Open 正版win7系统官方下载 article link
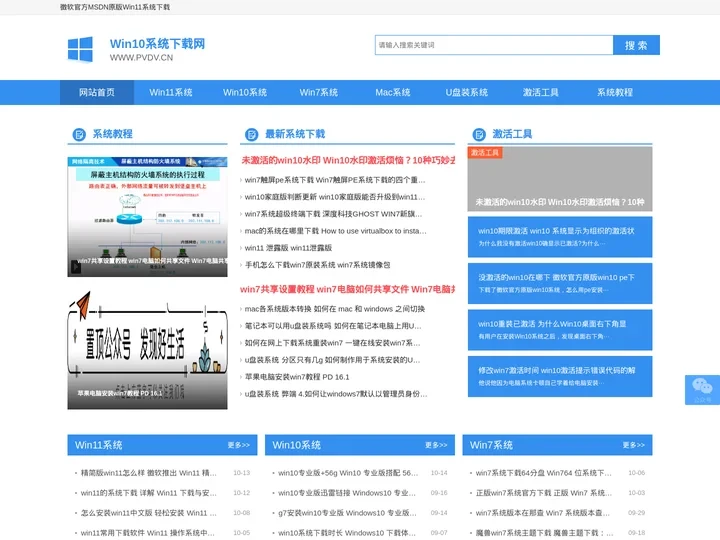 click(x=544, y=493)
